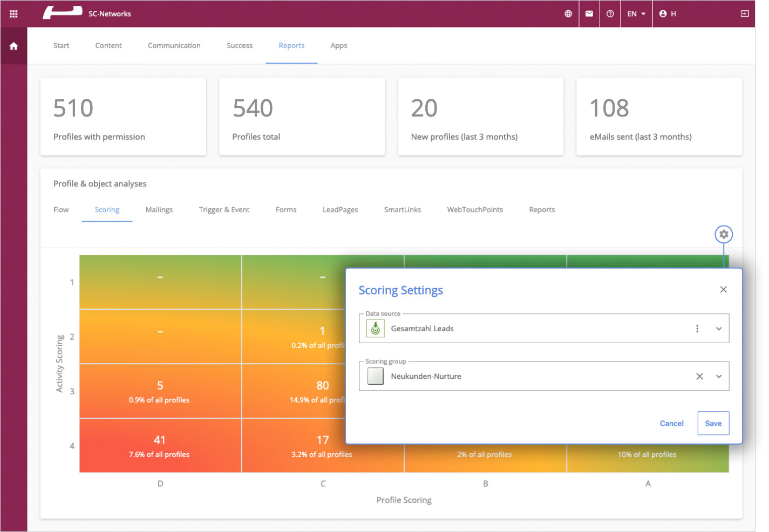This screenshot has height=532, width=769.
Task: Switch to the Mailings tab
Action: [159, 210]
